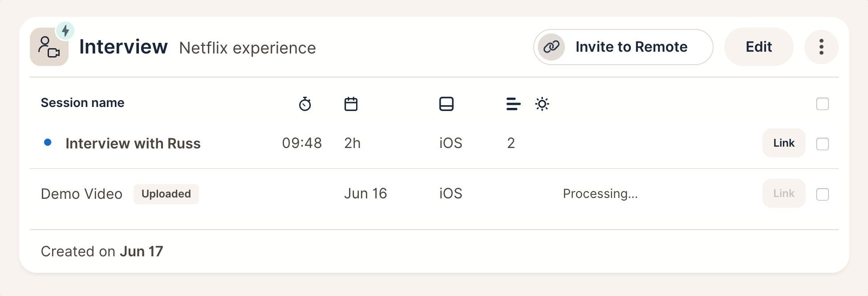Click Link button for Interview with Russ

point(784,143)
